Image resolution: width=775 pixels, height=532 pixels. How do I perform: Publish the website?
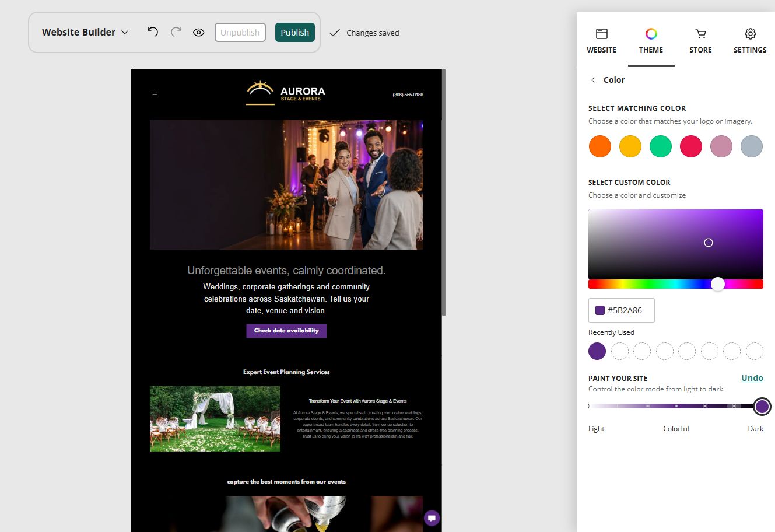295,33
